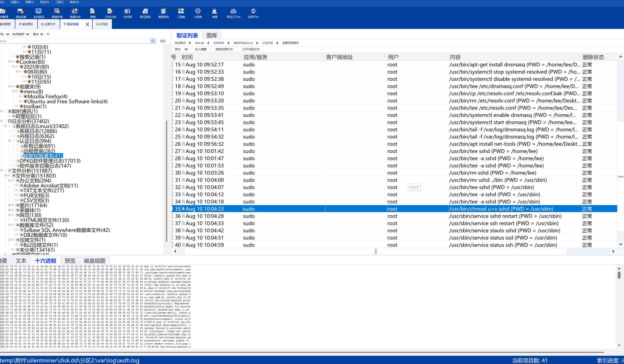The image size is (624, 364).
Task: Open the 添加设备 (add device) toolbar icon
Action: click(21, 13)
